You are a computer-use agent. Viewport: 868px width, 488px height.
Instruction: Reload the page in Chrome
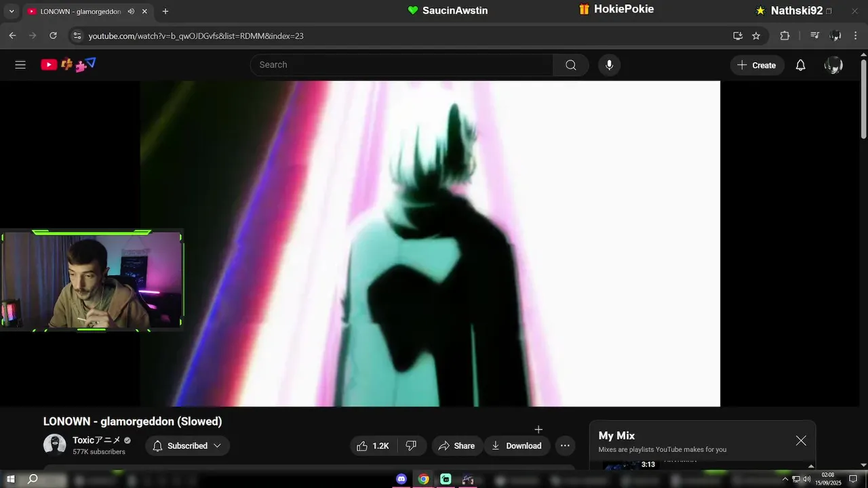tap(53, 36)
